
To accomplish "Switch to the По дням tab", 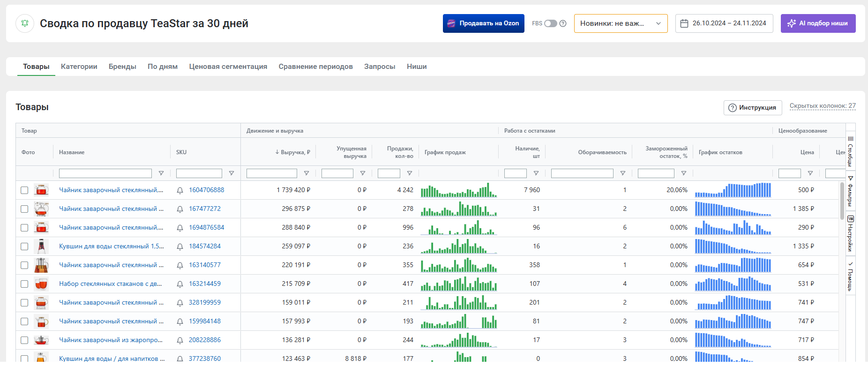I will [x=163, y=67].
